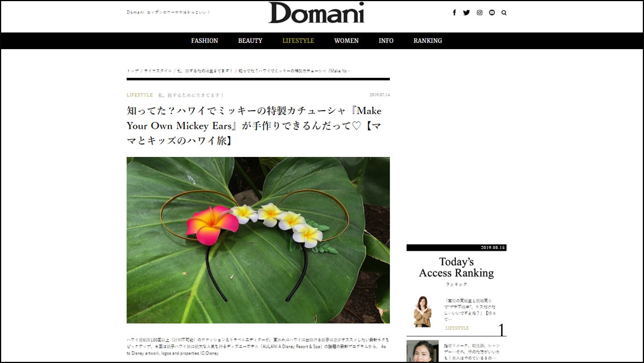Open the INFO menu item

(386, 41)
